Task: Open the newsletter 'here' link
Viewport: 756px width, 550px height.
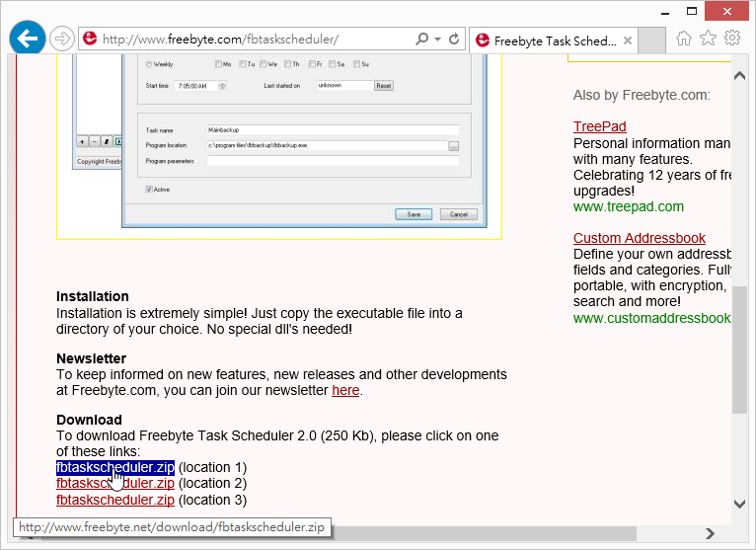Action: 345,390
